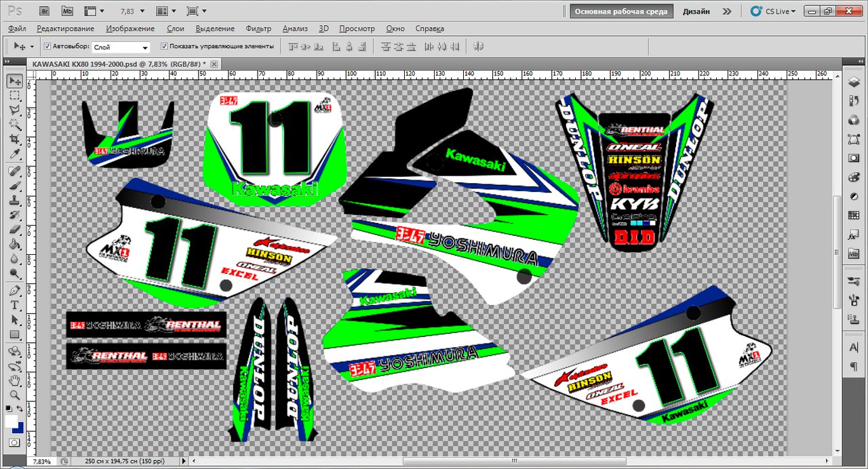Viewport: 868px width, 469px height.
Task: Open the Layers panel icon
Action: [x=854, y=81]
